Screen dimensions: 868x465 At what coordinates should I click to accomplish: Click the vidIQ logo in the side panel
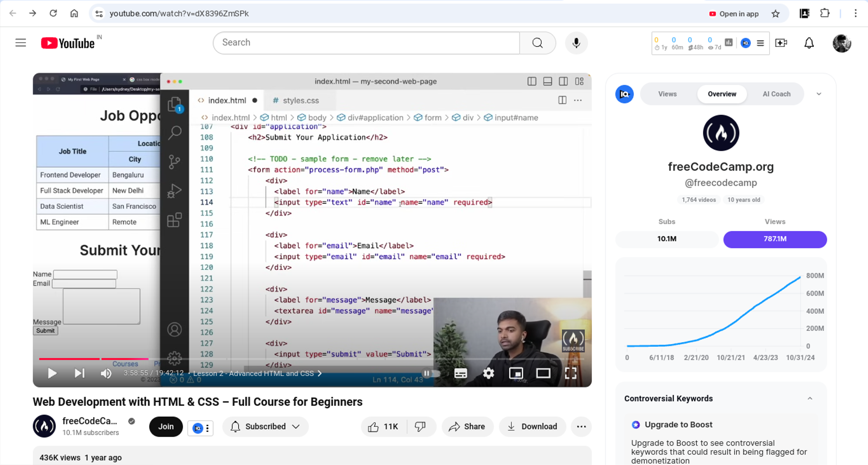(624, 94)
